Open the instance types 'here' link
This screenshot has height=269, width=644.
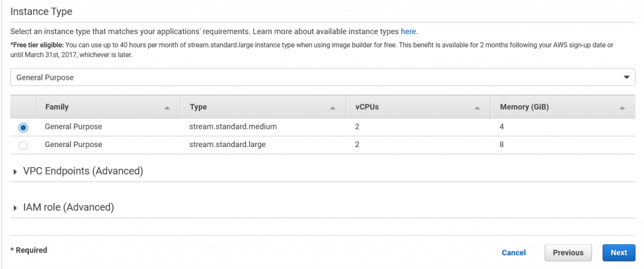pos(408,31)
